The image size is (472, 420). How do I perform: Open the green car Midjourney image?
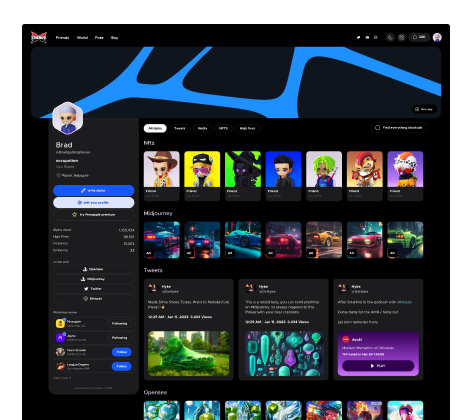click(405, 240)
